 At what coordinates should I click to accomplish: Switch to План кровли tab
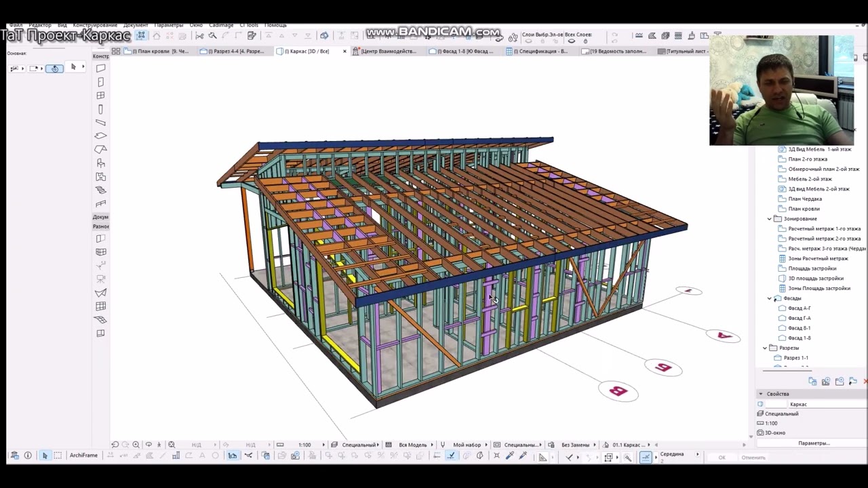157,52
